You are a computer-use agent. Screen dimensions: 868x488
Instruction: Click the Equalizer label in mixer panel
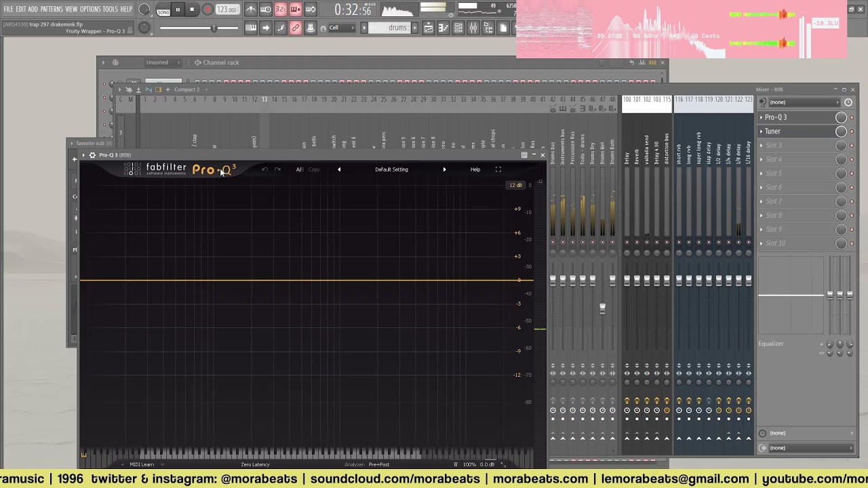click(x=771, y=344)
